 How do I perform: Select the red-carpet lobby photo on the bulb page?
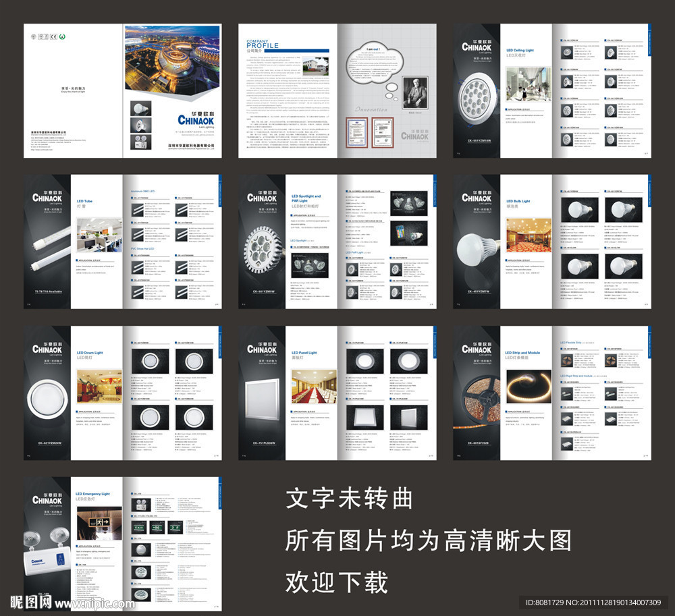click(x=529, y=235)
